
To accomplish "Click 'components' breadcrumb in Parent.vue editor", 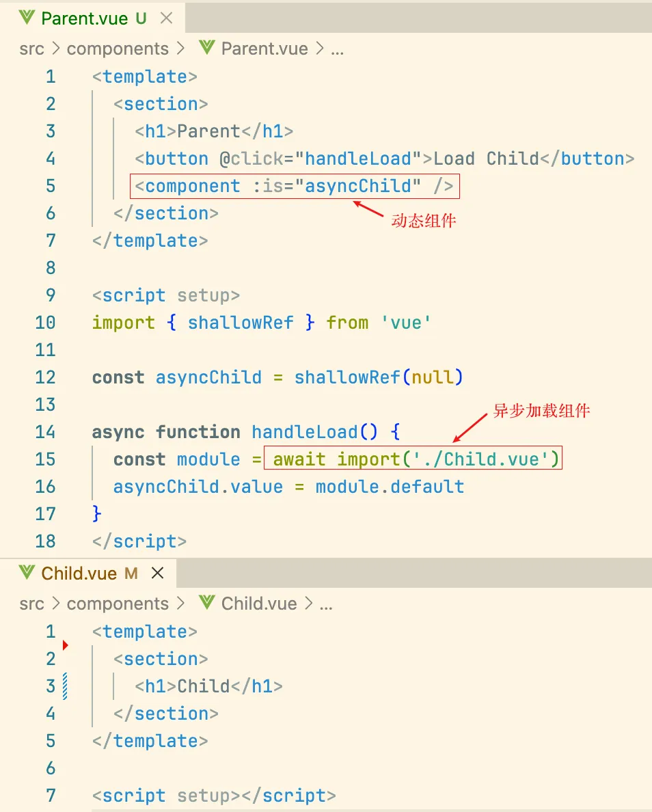I will pyautogui.click(x=118, y=49).
